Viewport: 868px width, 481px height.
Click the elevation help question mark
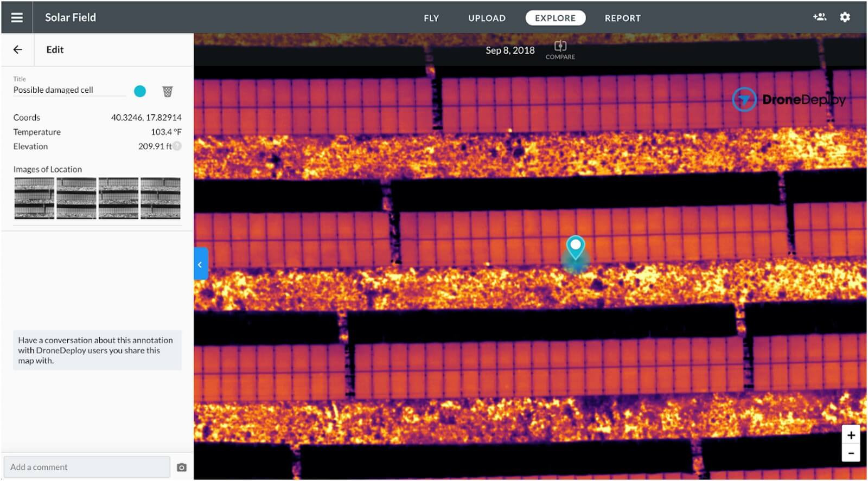pyautogui.click(x=177, y=146)
